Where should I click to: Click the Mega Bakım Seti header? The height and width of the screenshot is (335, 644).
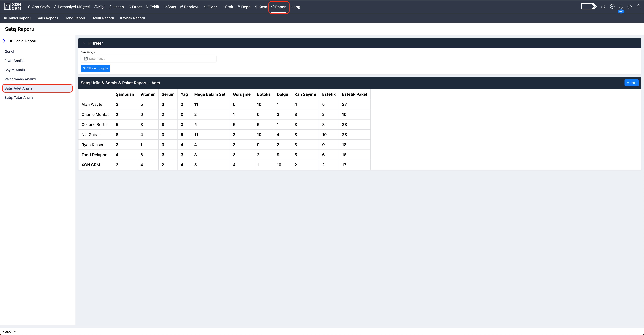(210, 94)
